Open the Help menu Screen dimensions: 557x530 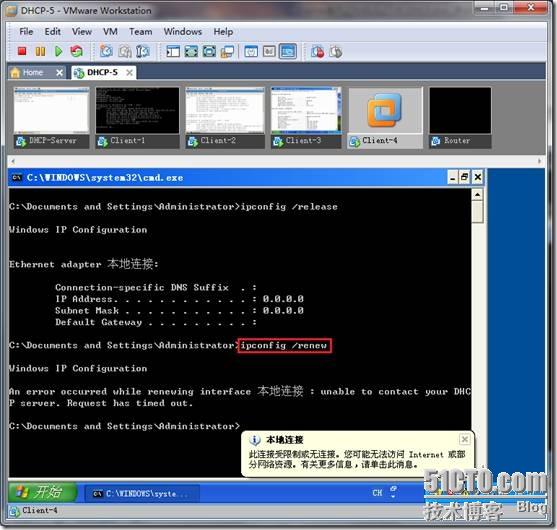point(223,32)
